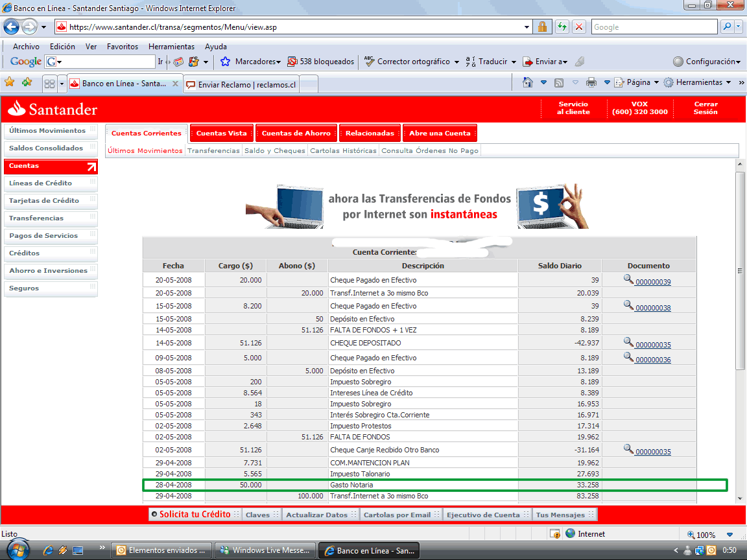The height and width of the screenshot is (560, 747).
Task: Click the Internet Explorer quick launch icon
Action: [48, 550]
